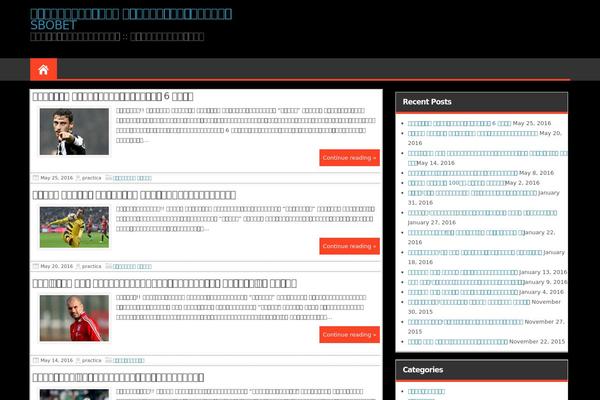Open the recent post dated January 27, 2016
Viewport: 600px width, 400px height.
click(482, 213)
